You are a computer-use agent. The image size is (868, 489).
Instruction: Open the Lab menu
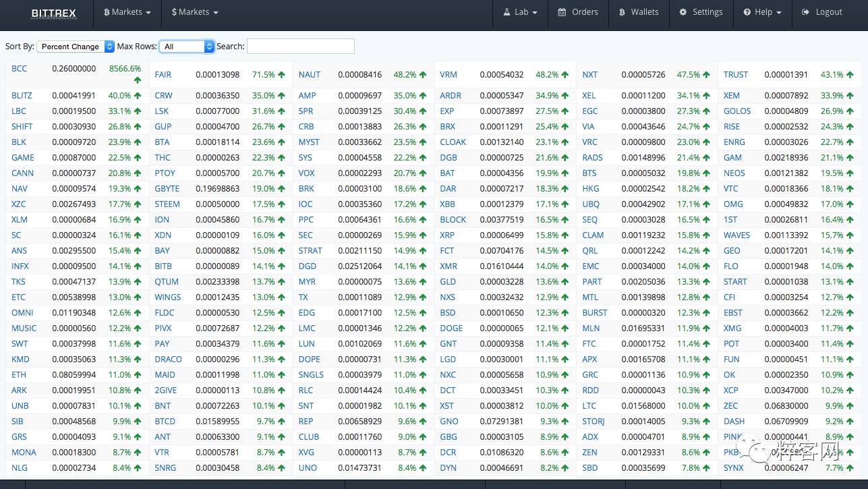pos(521,12)
